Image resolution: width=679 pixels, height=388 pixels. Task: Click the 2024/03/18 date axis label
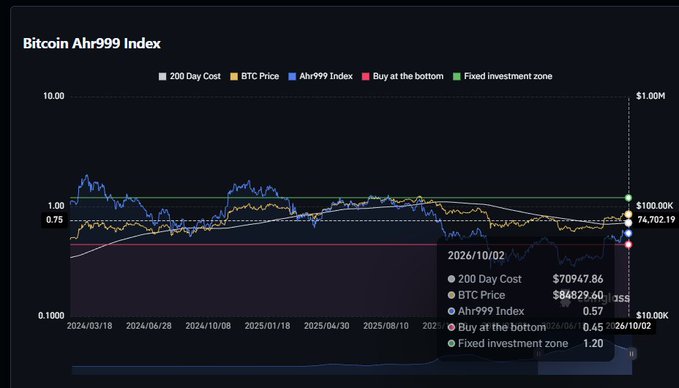point(90,326)
